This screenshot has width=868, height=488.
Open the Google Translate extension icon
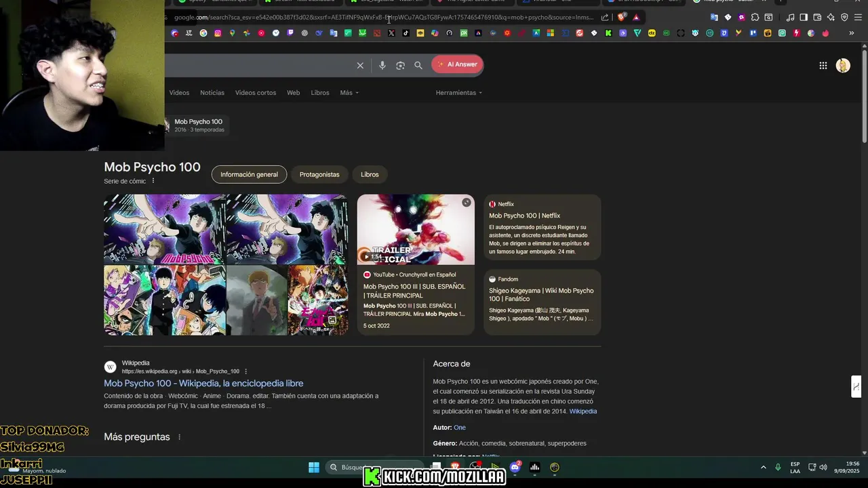714,18
